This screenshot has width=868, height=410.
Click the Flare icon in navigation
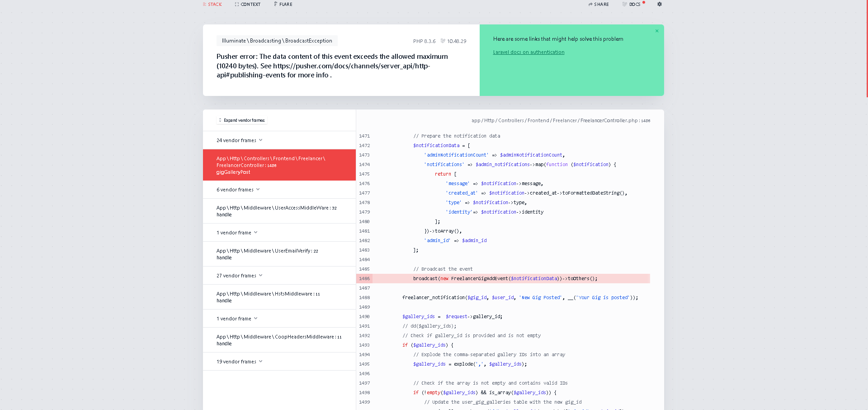coord(276,4)
